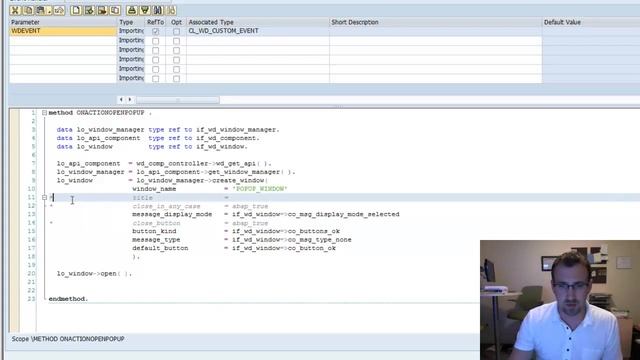Click 'data lo_window_manager' declaration on line 3
The height and width of the screenshot is (360, 640).
[x=100, y=129]
